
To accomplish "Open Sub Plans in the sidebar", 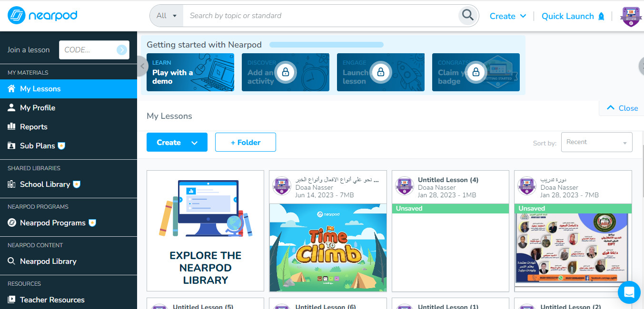I will (69, 146).
